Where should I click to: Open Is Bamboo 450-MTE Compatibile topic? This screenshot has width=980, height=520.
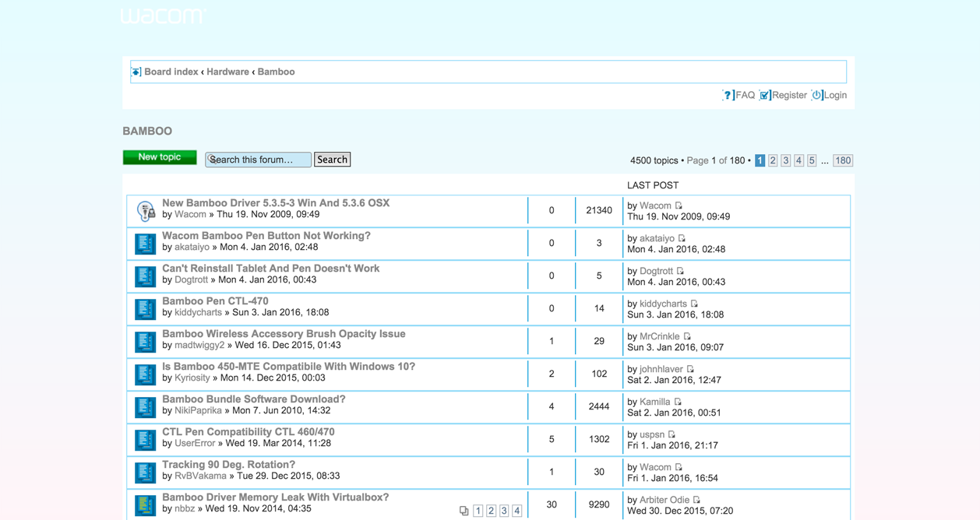tap(288, 367)
